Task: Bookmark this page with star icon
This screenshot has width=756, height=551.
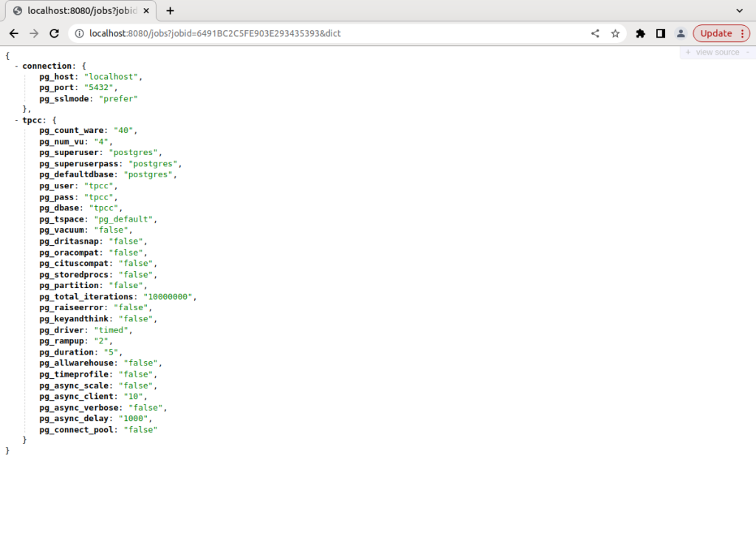Action: point(615,33)
